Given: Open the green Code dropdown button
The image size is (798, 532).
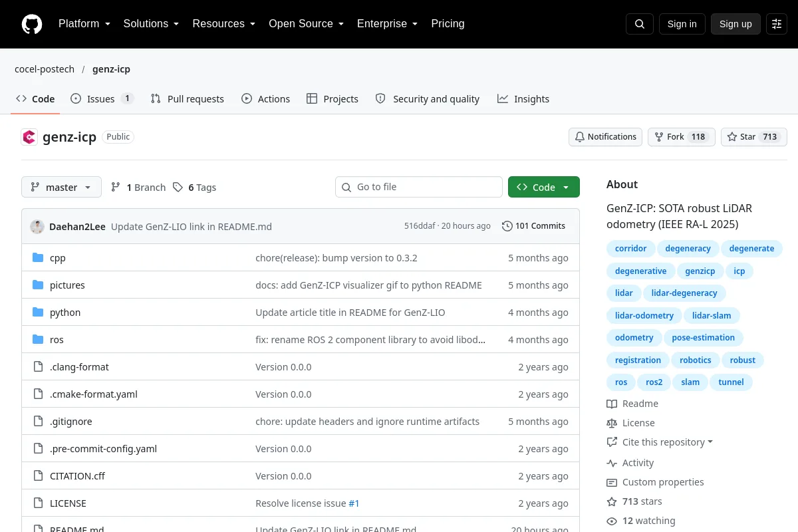Looking at the screenshot, I should [543, 188].
